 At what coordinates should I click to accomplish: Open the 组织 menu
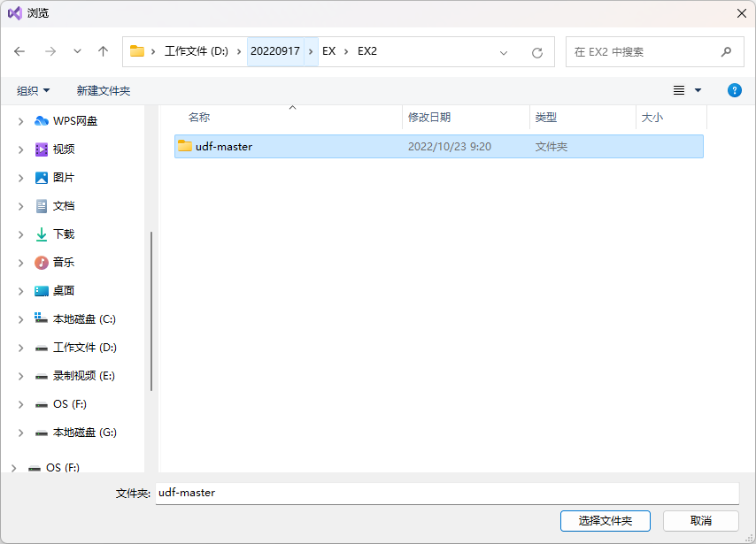pyautogui.click(x=34, y=90)
